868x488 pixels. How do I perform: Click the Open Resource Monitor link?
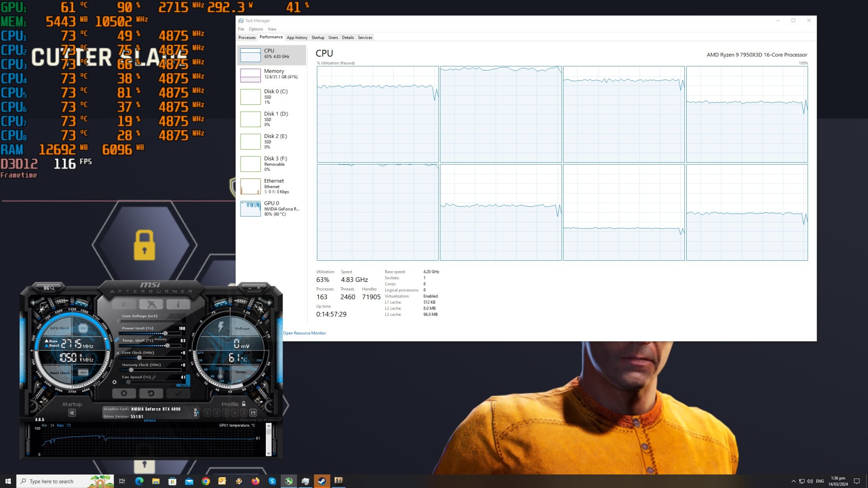pos(304,333)
